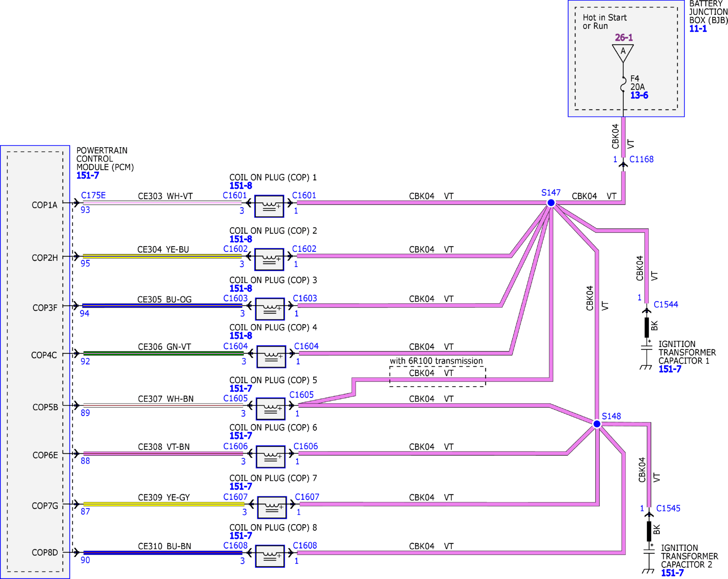Click the COP 1 coil symbol
The width and height of the screenshot is (728, 579).
click(x=269, y=206)
